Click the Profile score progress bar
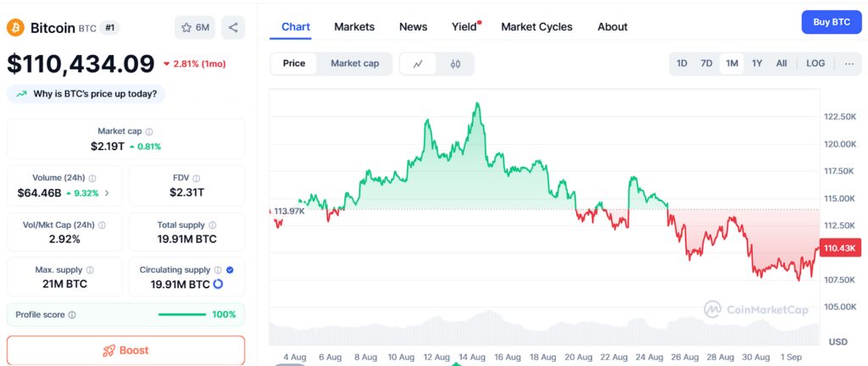The width and height of the screenshot is (868, 366). (x=181, y=314)
